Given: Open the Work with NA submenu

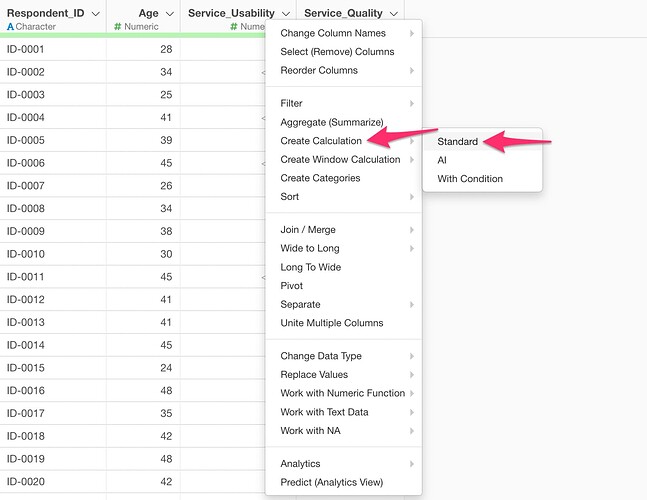Looking at the screenshot, I should 343,430.
